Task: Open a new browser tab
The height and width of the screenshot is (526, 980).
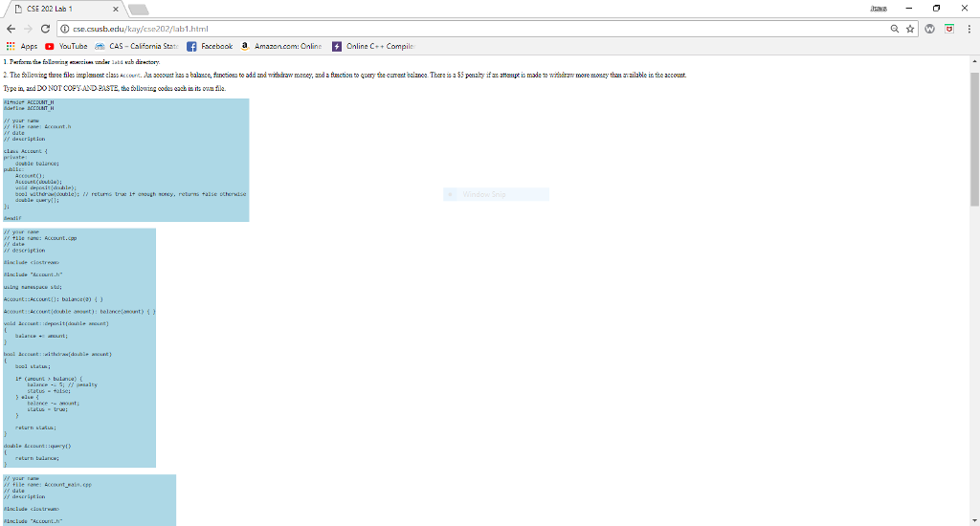Action: click(x=138, y=10)
